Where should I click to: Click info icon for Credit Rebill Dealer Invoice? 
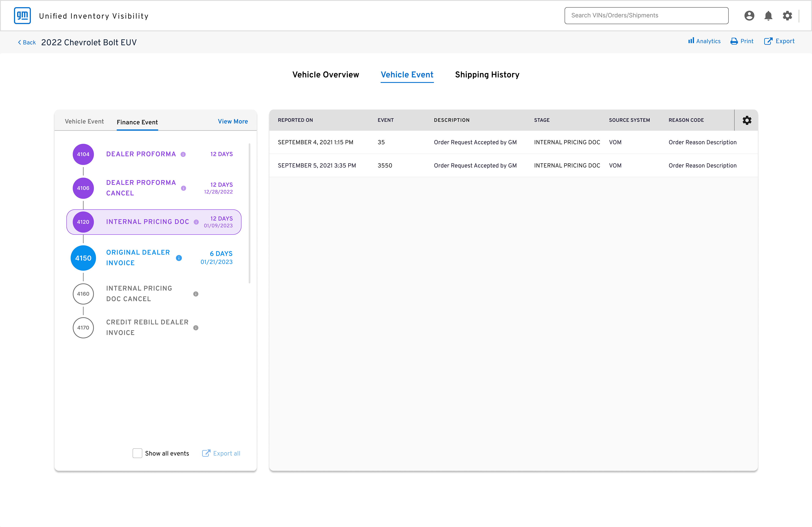point(196,328)
